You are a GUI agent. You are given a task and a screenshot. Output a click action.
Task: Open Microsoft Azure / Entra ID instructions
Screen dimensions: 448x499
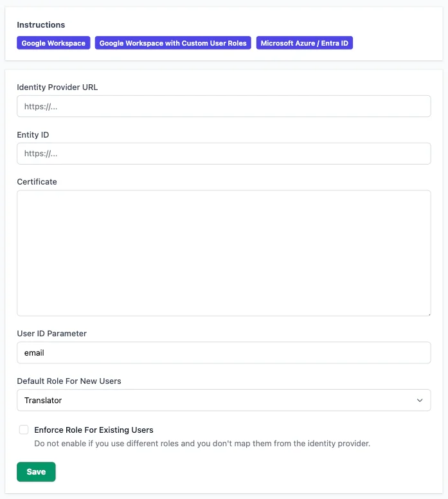[x=304, y=43]
